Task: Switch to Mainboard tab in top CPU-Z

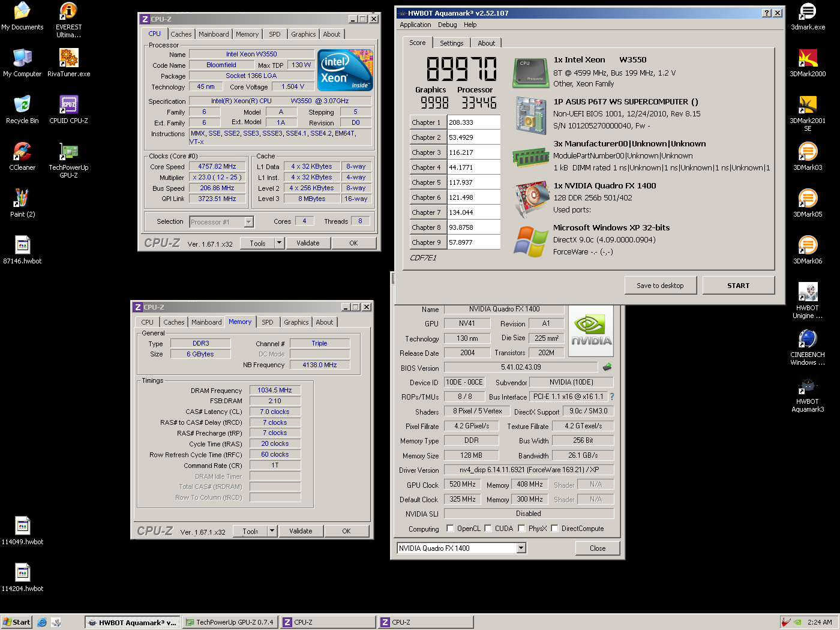Action: coord(214,34)
